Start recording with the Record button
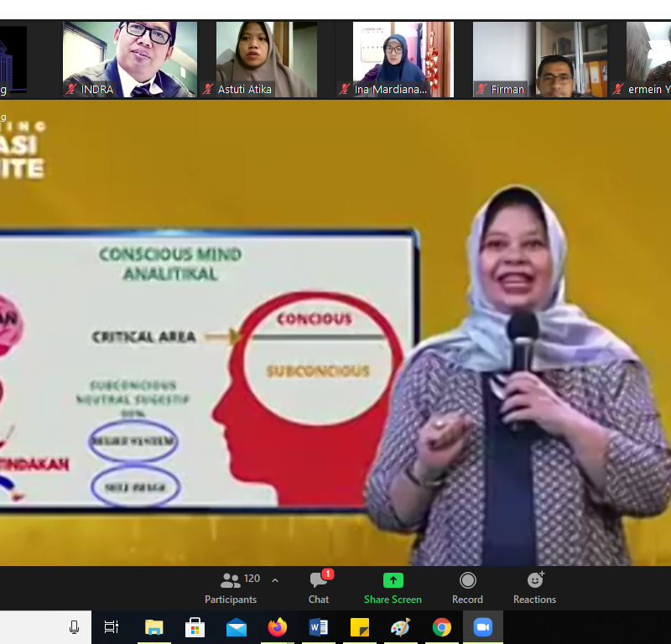The height and width of the screenshot is (644, 671). click(467, 587)
